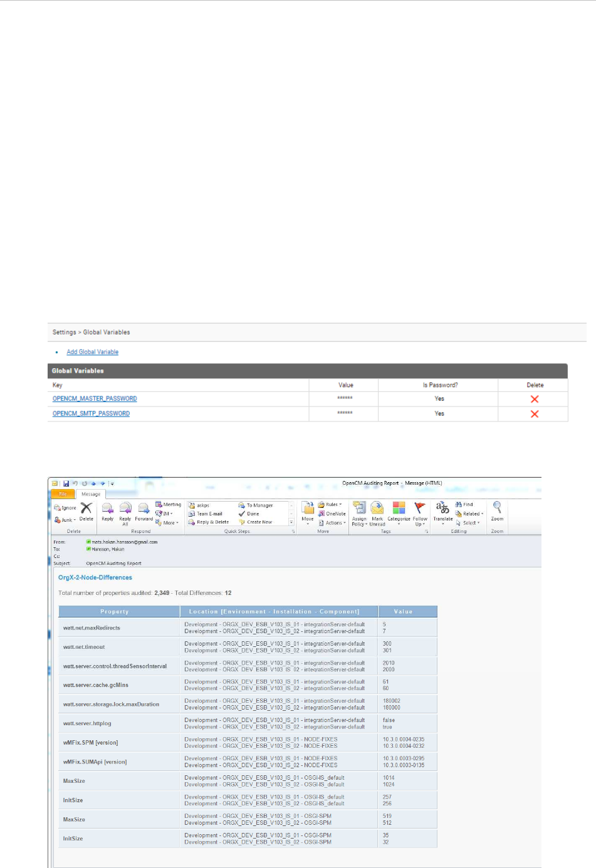
Task: Select the watt.server.httplog property
Action: coord(87,723)
